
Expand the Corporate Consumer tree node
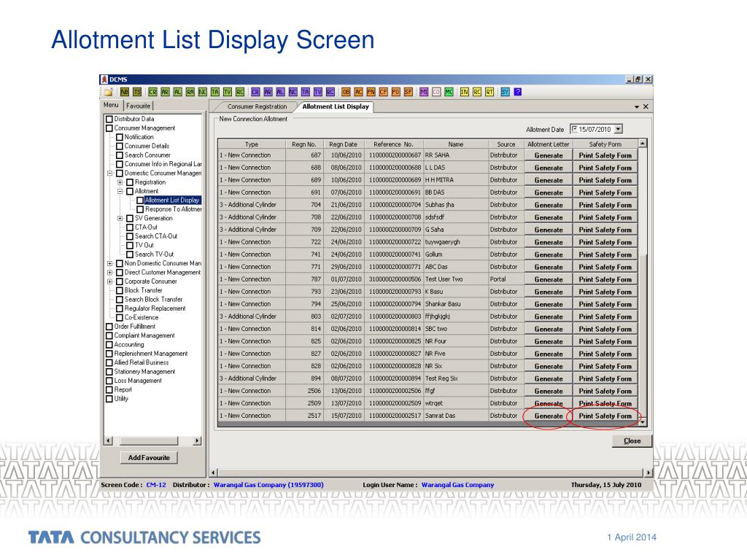coord(109,281)
